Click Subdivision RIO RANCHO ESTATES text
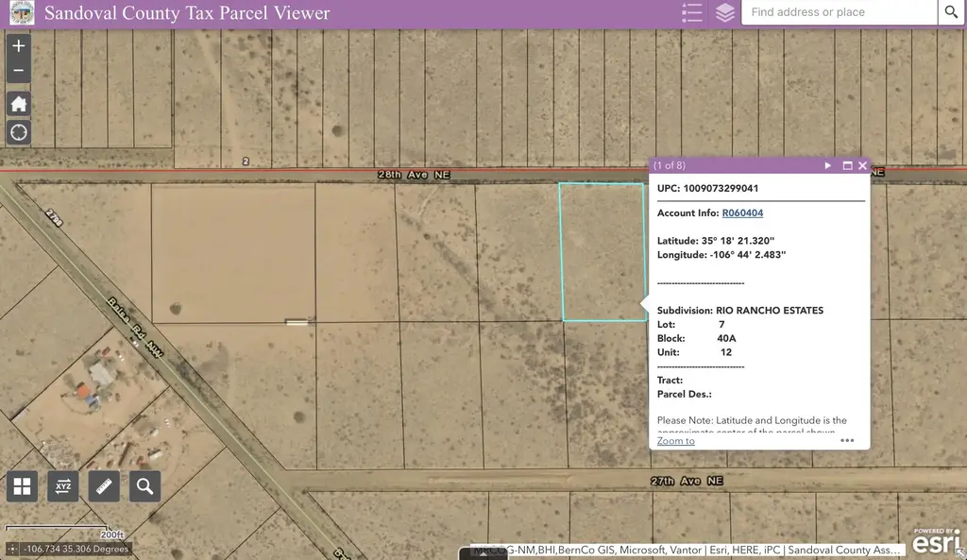This screenshot has width=967, height=560. pyautogui.click(x=740, y=311)
